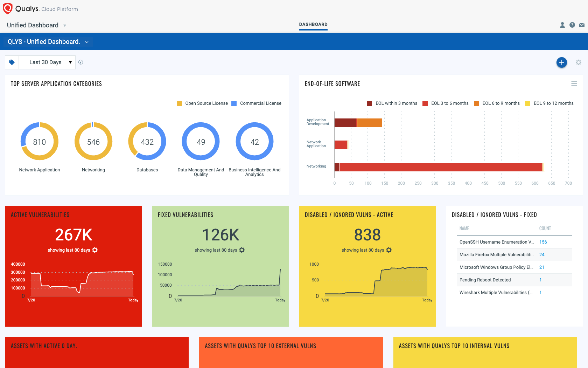Open the Unified Dashboard dropdown arrow
The width and height of the screenshot is (588, 368).
[x=64, y=25]
